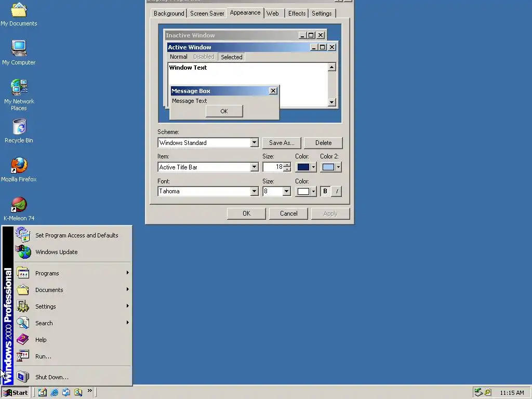Expand the Documents submenu arrow

(x=128, y=289)
